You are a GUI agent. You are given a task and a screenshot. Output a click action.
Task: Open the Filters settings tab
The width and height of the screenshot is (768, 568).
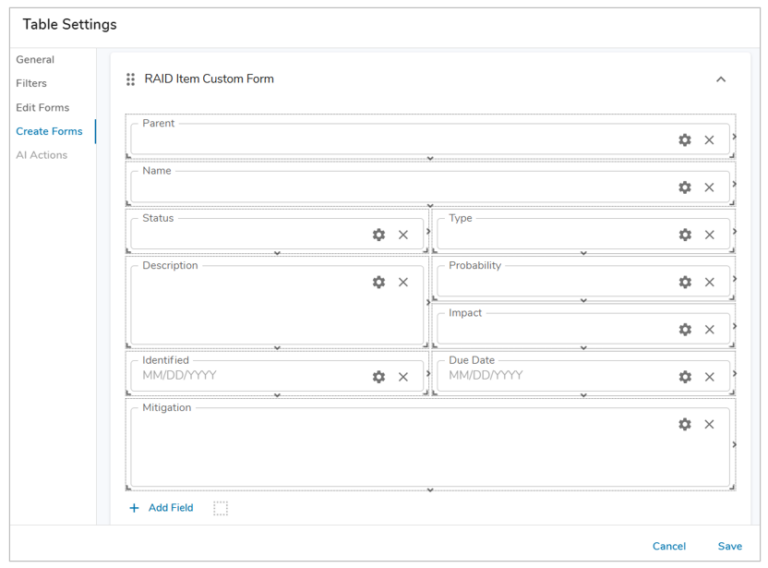pyautogui.click(x=31, y=83)
